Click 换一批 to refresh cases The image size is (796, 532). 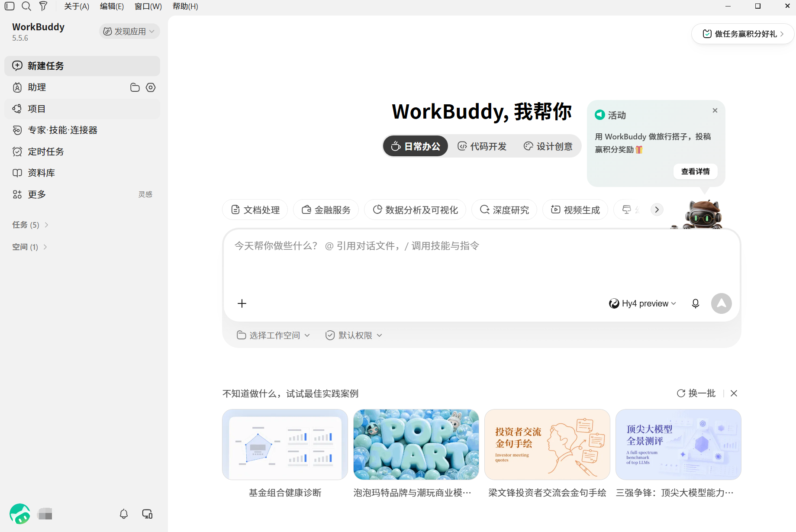tap(696, 393)
